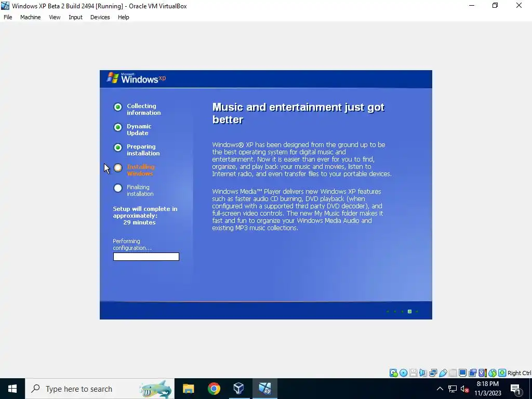Image resolution: width=532 pixels, height=399 pixels.
Task: Click the 'Installing Windows' orange step text
Action: coord(140,170)
